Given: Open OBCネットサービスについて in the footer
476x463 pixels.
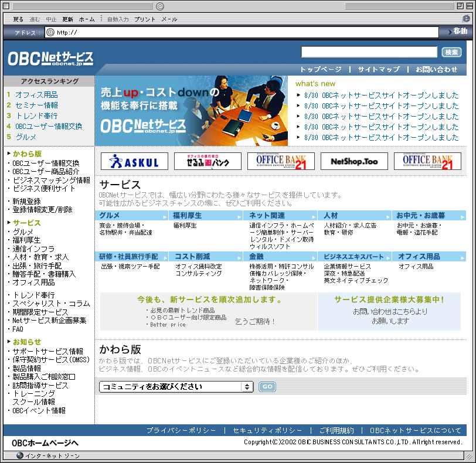Looking at the screenshot, I should point(416,430).
